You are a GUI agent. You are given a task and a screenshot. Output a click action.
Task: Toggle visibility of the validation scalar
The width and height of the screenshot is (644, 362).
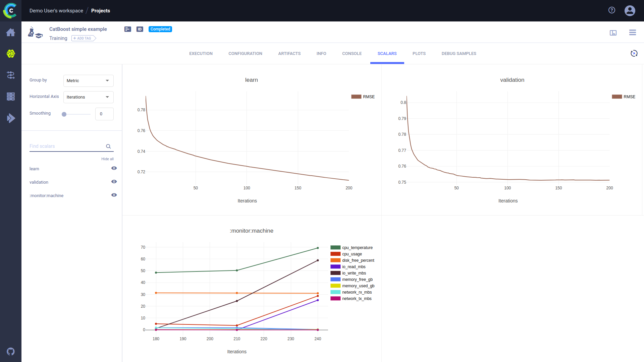tap(114, 182)
